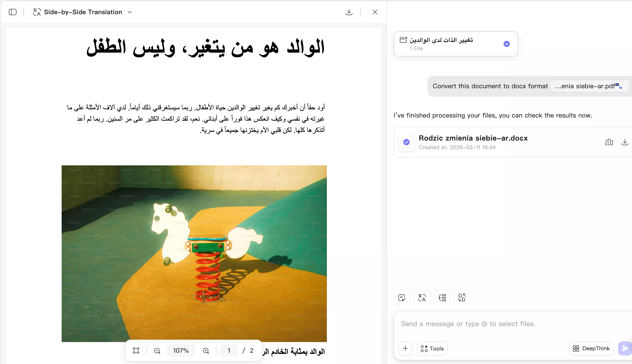
Task: Download the translation from the top toolbar
Action: tap(349, 12)
